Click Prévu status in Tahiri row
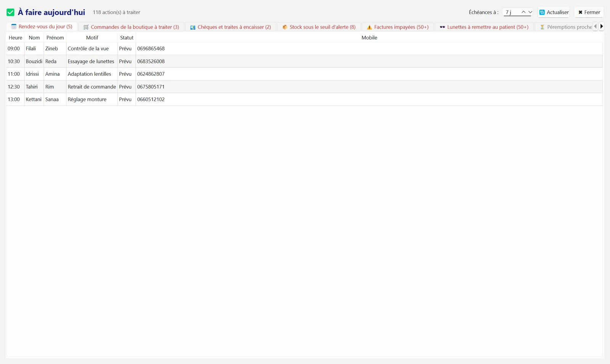This screenshot has width=610, height=364. click(127, 87)
